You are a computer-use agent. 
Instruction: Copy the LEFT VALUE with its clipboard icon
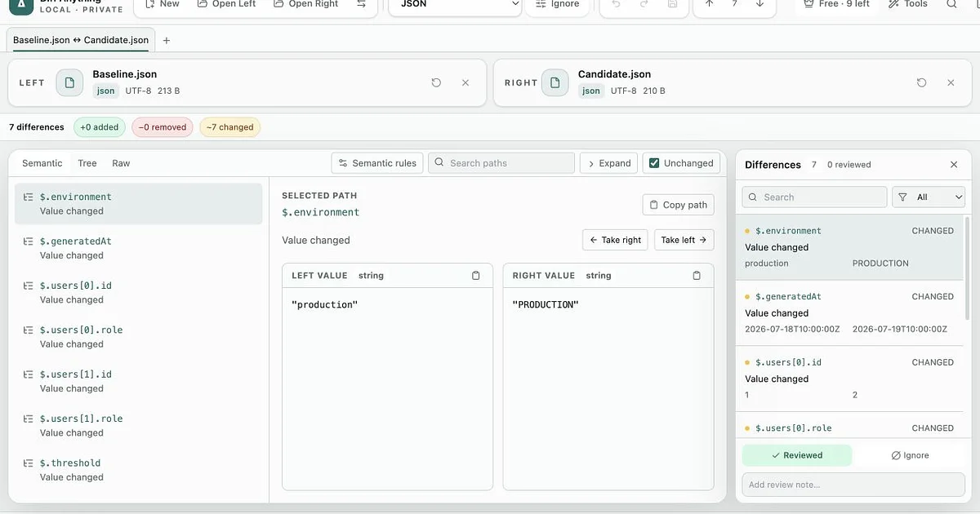point(476,276)
